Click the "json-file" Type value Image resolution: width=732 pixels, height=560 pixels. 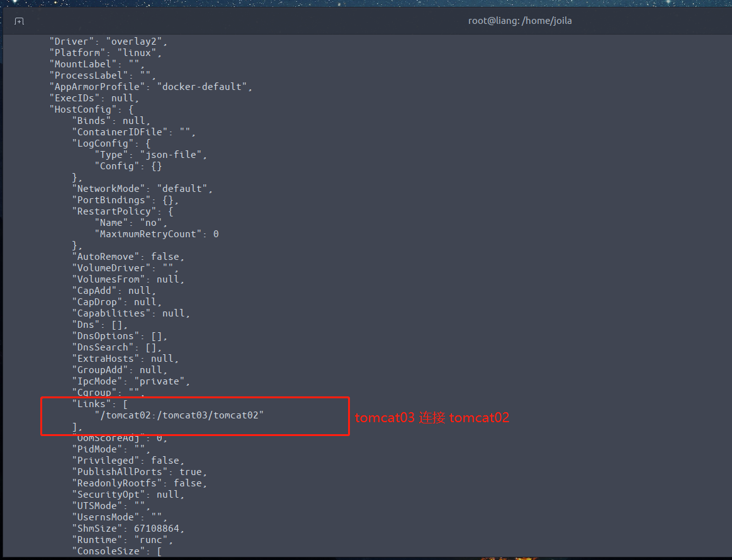pyautogui.click(x=172, y=155)
